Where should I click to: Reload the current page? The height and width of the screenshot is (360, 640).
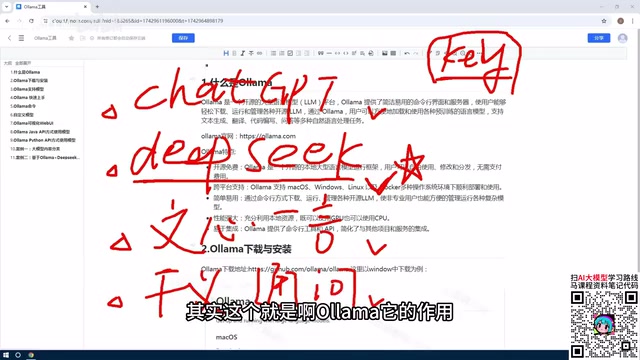point(31,21)
